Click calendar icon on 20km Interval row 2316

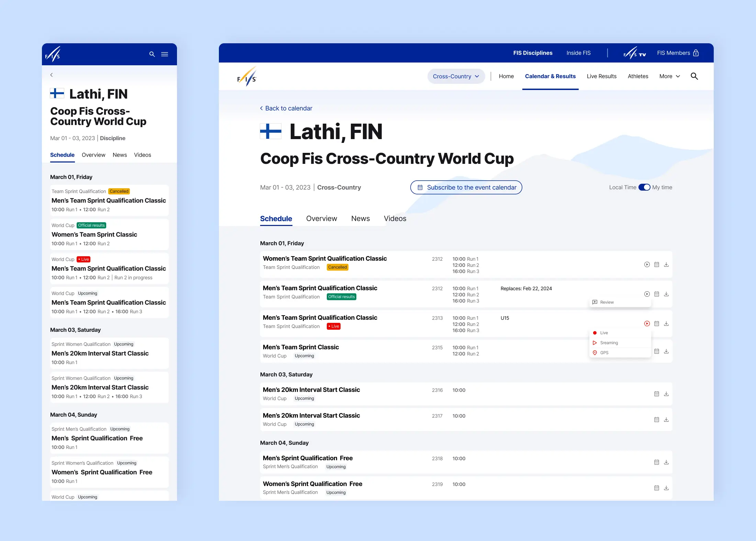tap(656, 394)
